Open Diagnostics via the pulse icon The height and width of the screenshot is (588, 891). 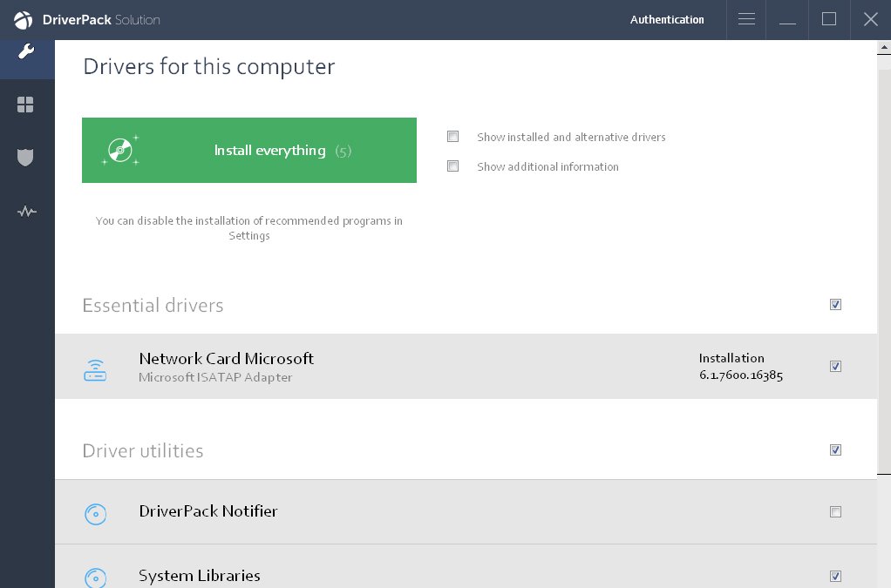tap(26, 212)
